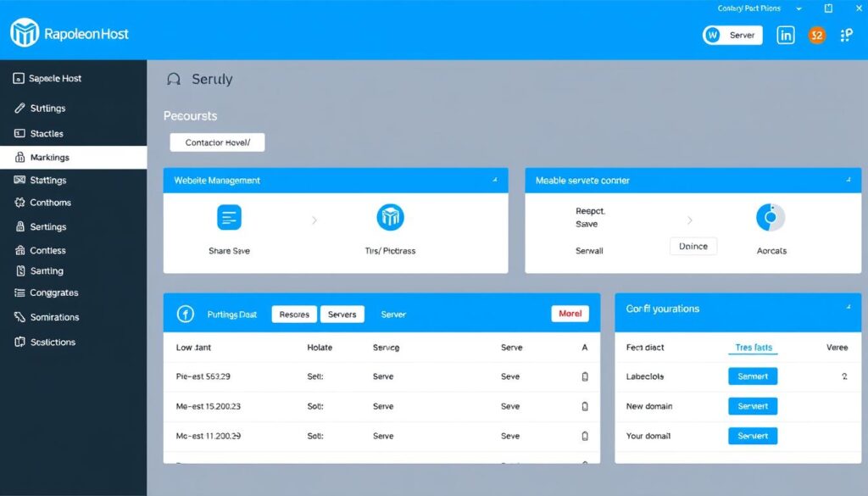
Task: Switch to the Tres fasts tab
Action: point(753,348)
